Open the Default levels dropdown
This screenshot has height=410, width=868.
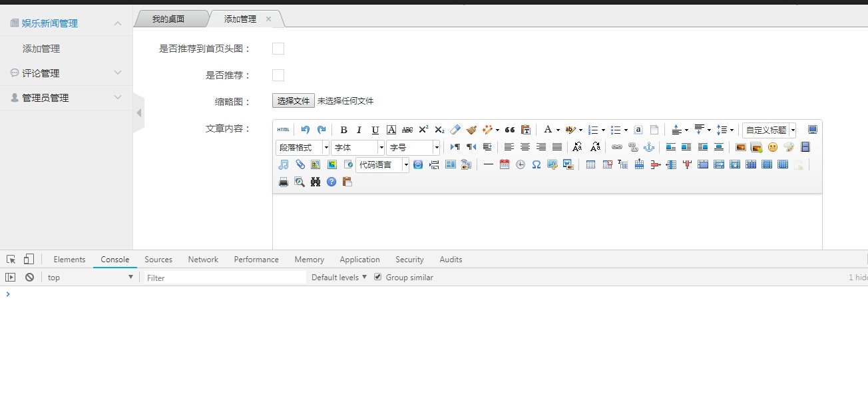click(x=339, y=278)
